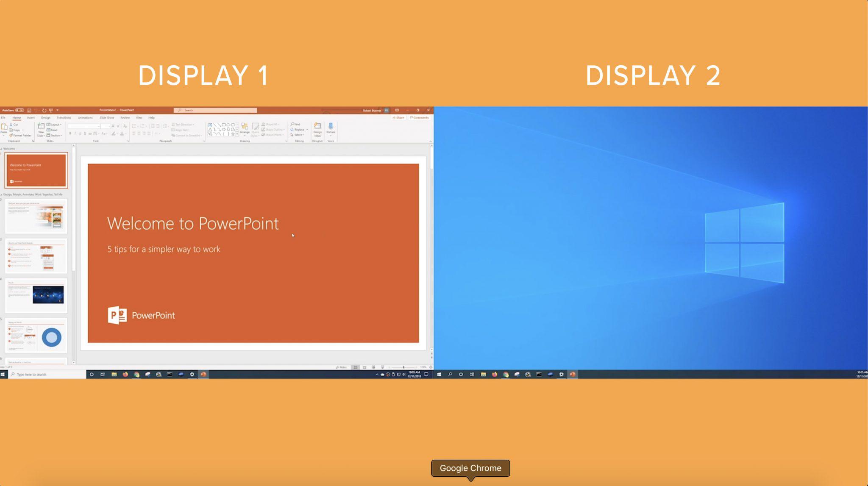868x486 pixels.
Task: Toggle the Comments panel visibility
Action: (x=418, y=117)
